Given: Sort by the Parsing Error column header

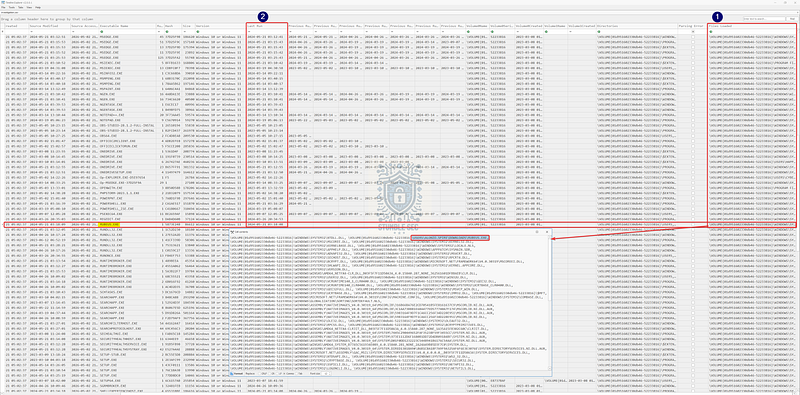Looking at the screenshot, I should [x=692, y=26].
